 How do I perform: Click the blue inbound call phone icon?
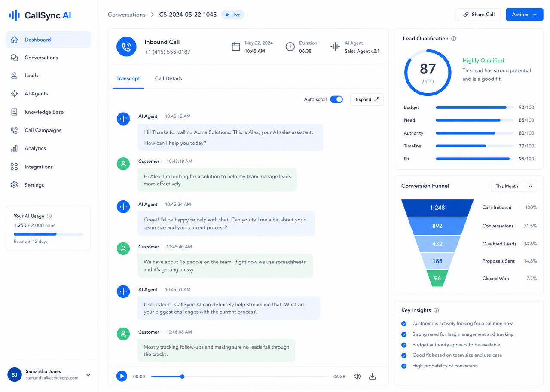point(126,46)
